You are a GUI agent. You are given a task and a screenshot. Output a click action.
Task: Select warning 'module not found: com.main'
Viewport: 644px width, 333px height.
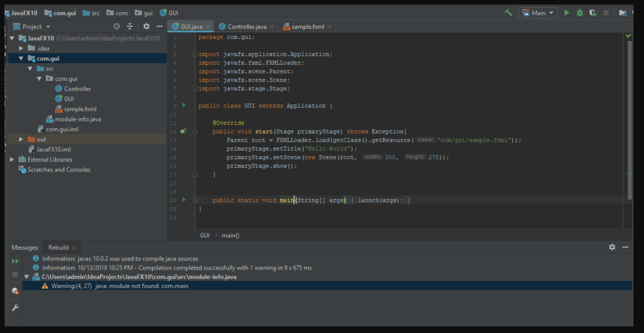(x=328, y=286)
